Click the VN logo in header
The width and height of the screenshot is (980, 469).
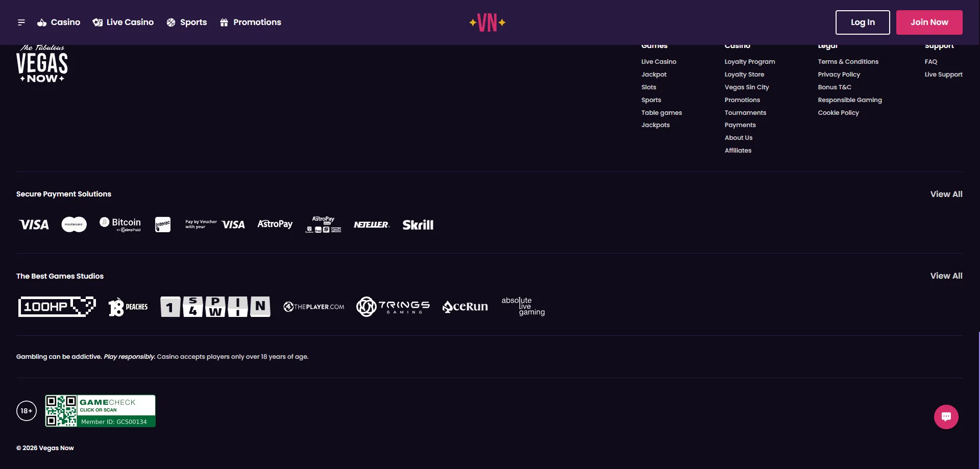tap(487, 22)
